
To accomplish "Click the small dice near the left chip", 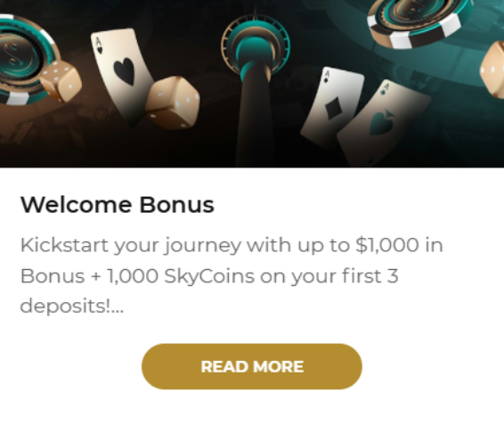I will point(61,80).
